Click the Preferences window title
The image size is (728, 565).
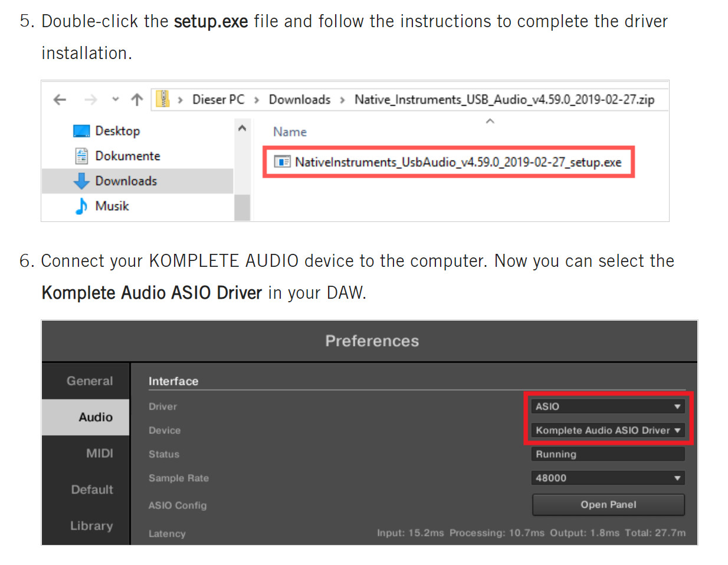(372, 341)
